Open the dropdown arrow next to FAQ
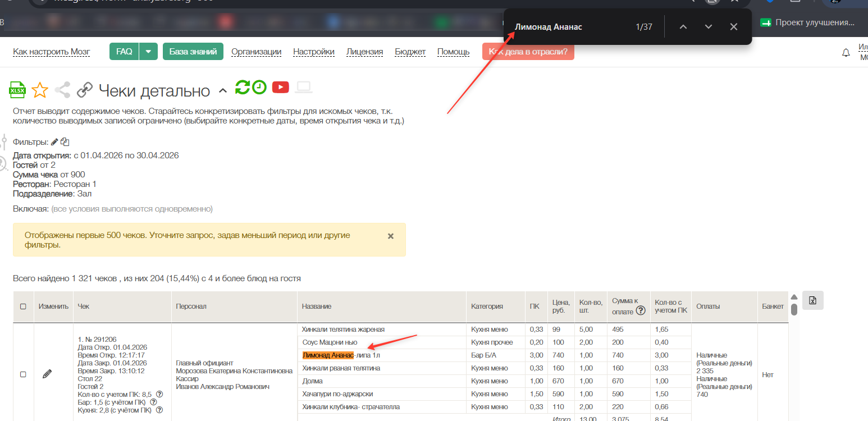This screenshot has height=421, width=868. pos(148,52)
